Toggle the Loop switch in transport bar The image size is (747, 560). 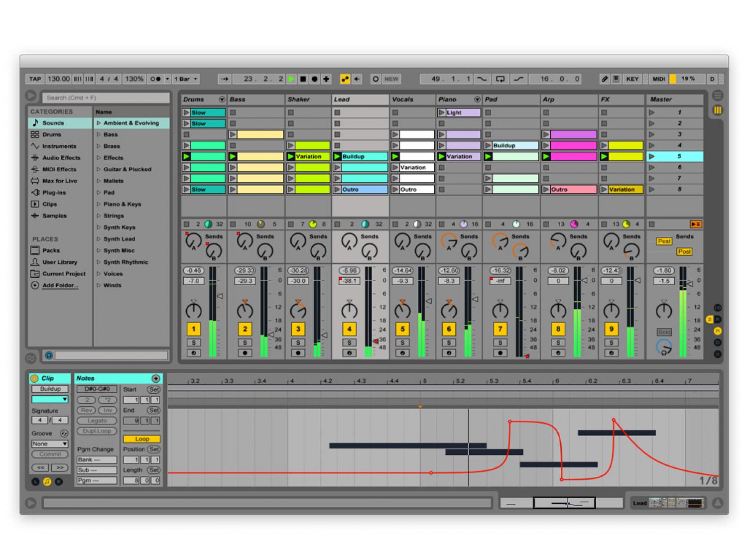click(x=500, y=79)
